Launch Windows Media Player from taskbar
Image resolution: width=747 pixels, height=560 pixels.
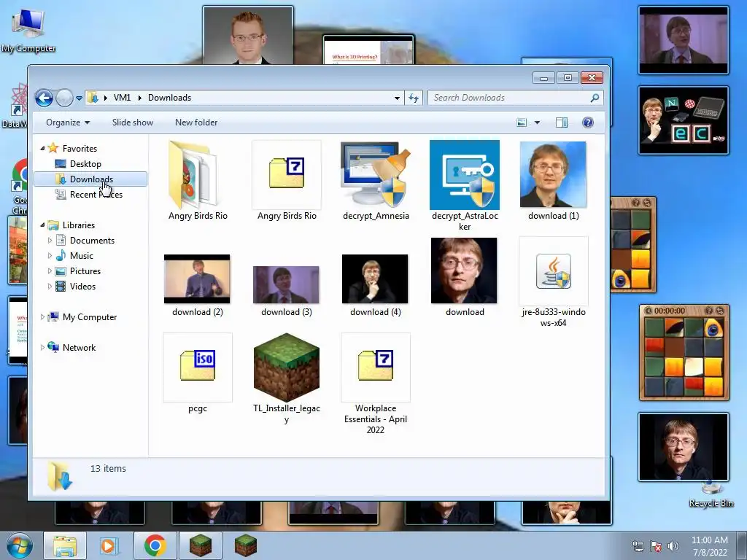(x=108, y=545)
